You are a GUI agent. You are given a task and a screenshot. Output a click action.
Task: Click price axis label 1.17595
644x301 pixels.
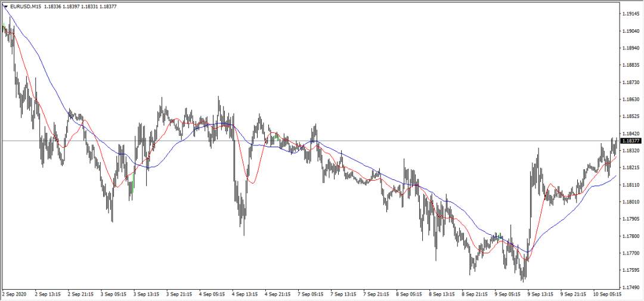[630, 270]
